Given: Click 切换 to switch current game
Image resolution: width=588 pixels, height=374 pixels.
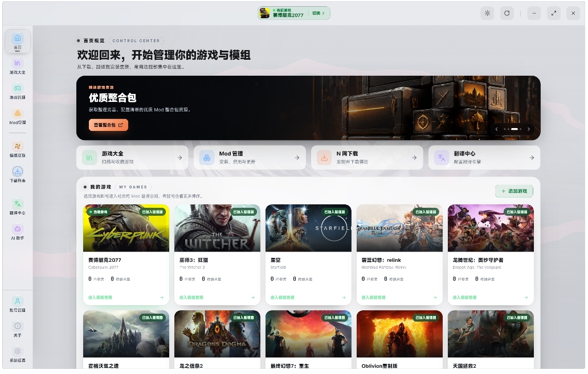Looking at the screenshot, I should tap(318, 13).
